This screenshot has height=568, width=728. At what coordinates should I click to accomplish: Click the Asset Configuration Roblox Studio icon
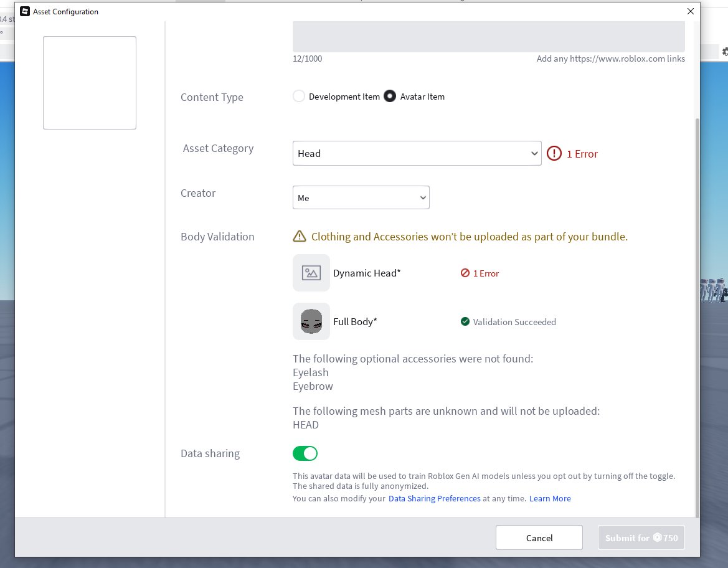point(25,11)
